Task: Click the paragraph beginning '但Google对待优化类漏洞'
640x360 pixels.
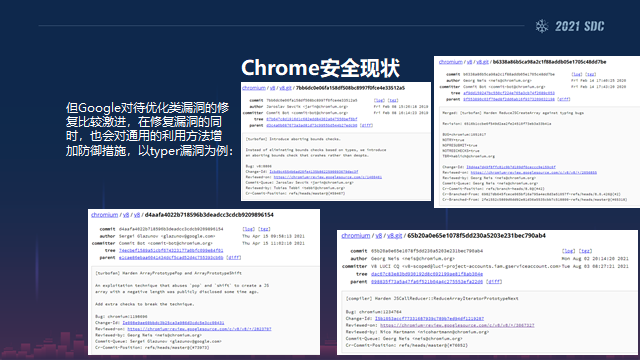Action: point(149,129)
